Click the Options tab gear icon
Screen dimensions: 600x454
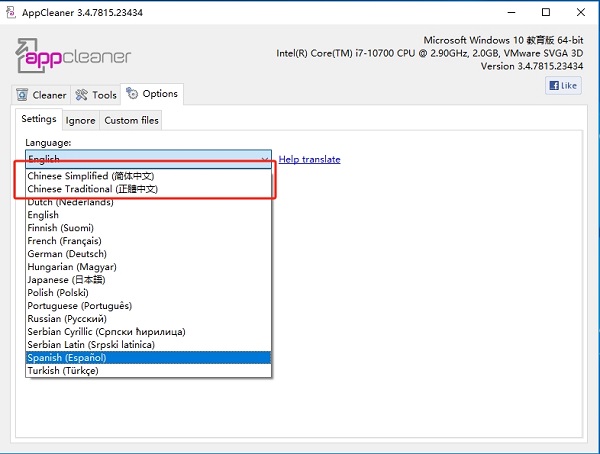[132, 93]
